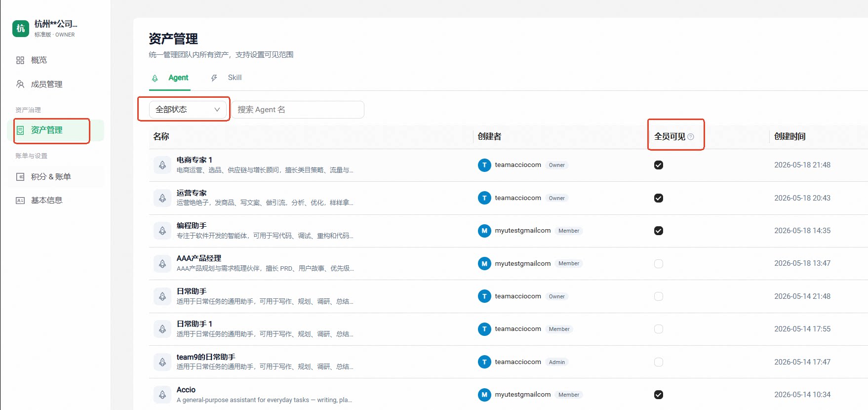Screen dimensions: 868x410
Task: Uncheck 全员可见 for Accio
Action: [x=659, y=395]
